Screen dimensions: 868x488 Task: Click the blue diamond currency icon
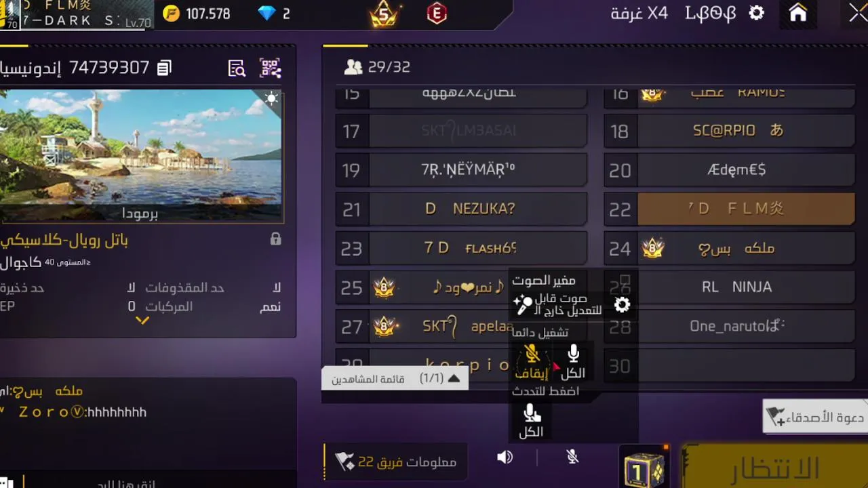tap(268, 14)
